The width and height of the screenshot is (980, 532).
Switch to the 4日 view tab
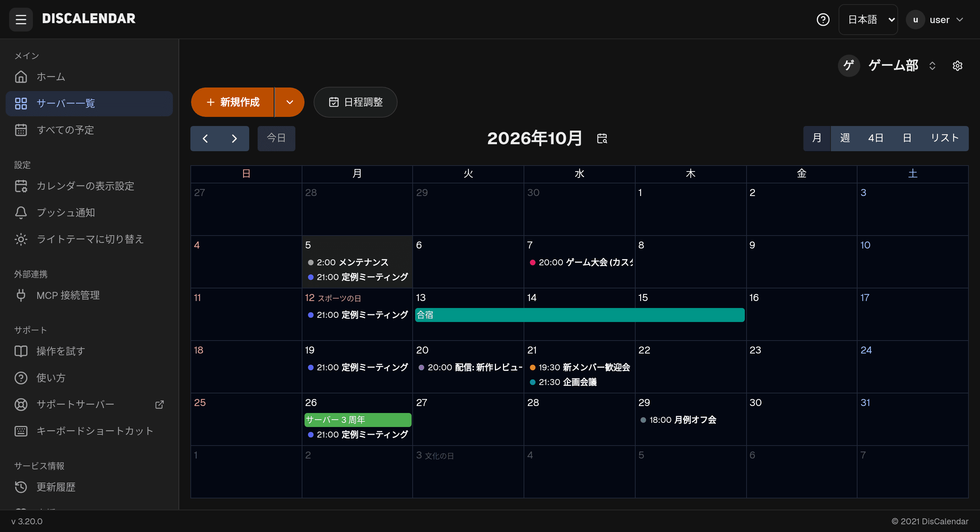tap(876, 139)
